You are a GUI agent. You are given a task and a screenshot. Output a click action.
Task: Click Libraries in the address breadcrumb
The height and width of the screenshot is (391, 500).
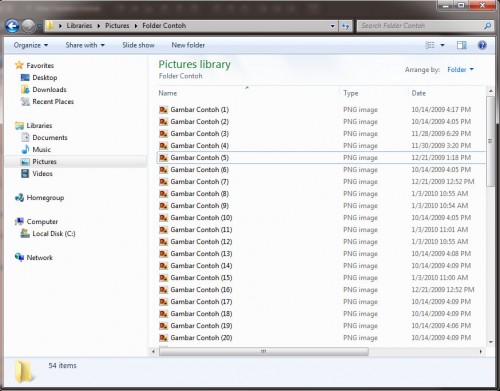click(79, 26)
